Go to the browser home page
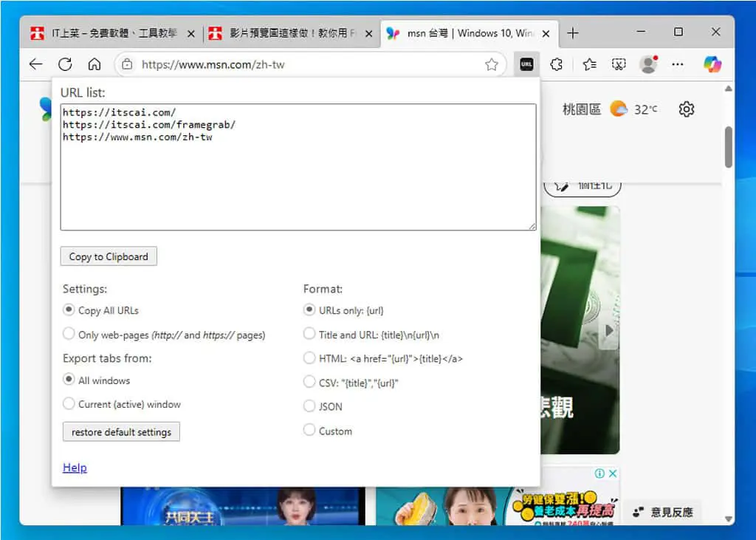Image resolution: width=756 pixels, height=540 pixels. click(x=94, y=64)
